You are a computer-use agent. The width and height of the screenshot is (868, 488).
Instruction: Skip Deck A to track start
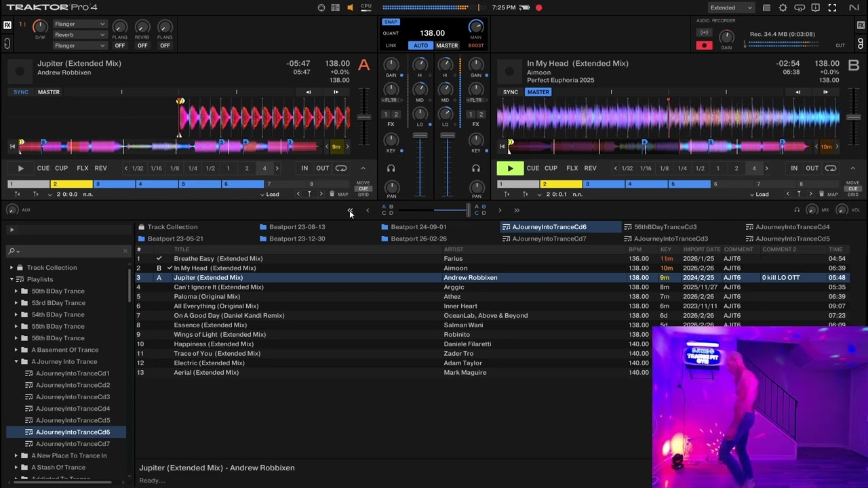(12, 146)
